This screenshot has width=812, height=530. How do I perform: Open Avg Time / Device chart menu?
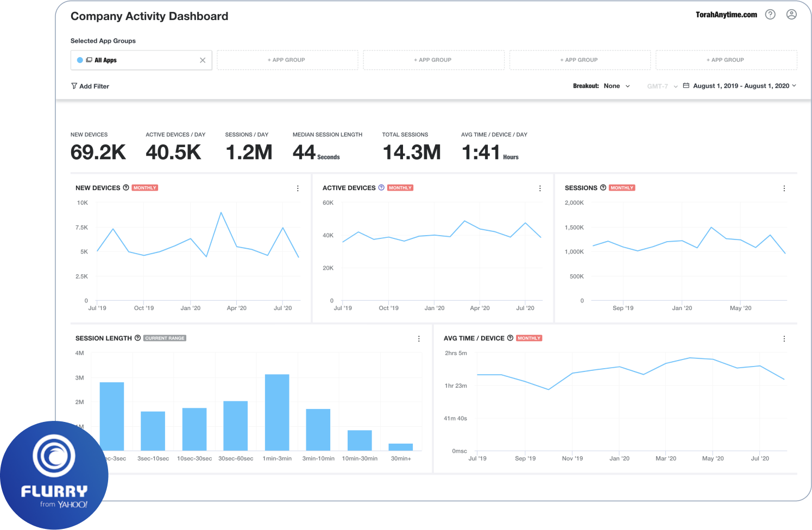click(x=784, y=339)
